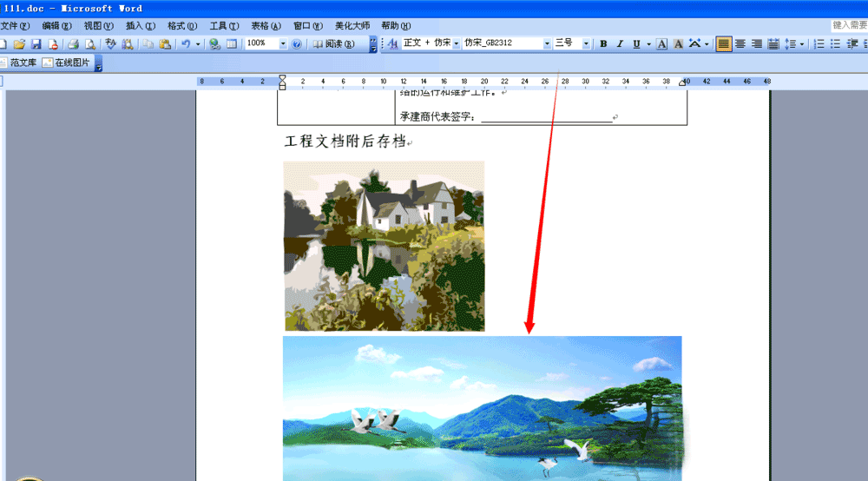Click the heading 工程文档附后存档
This screenshot has width=868, height=481.
pos(345,142)
